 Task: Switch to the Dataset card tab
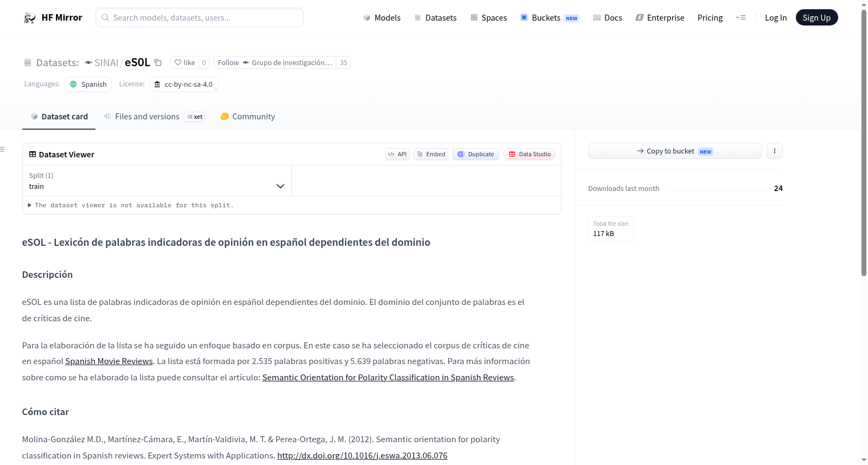(59, 117)
